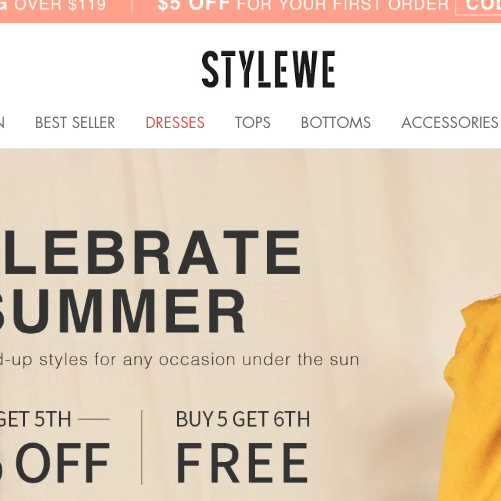The width and height of the screenshot is (501, 501).
Task: Click the Get 5th offer text
Action: [35, 419]
